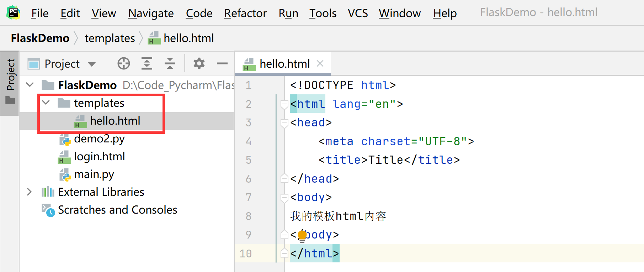The width and height of the screenshot is (644, 272).
Task: Open the Refactor menu
Action: (x=245, y=13)
